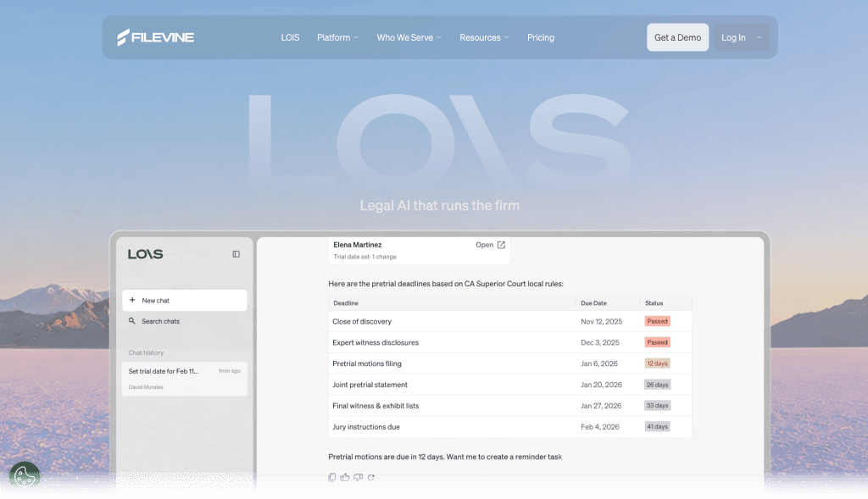Screen dimensions: 868x499
Task: Expand the Who We Serve menu
Action: [x=409, y=37]
